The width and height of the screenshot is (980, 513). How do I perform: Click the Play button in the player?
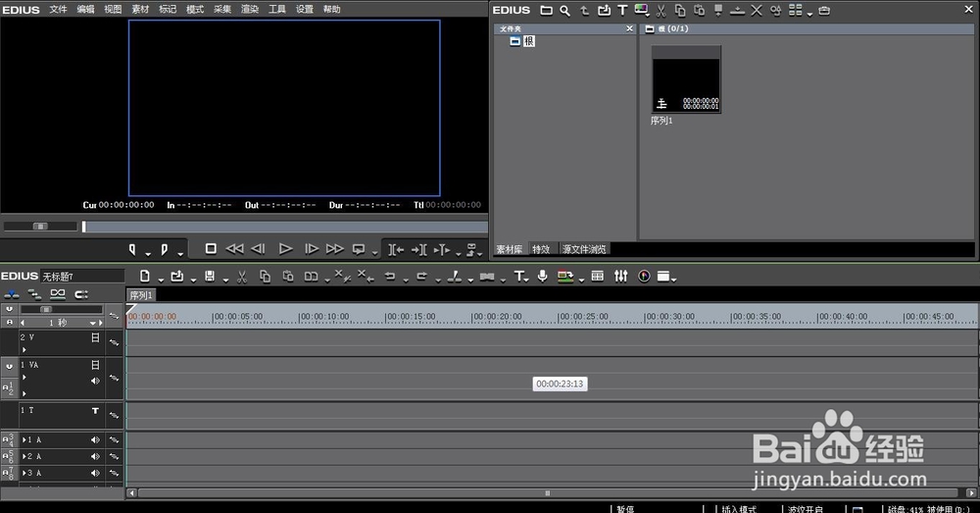[285, 249]
